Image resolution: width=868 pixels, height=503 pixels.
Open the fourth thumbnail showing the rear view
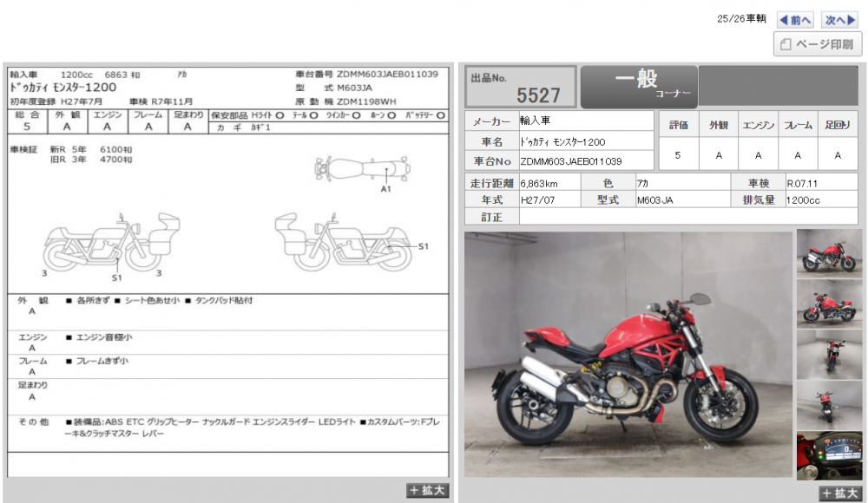(829, 406)
